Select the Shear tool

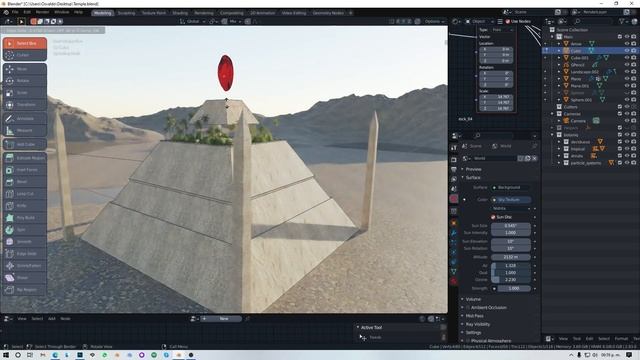(24, 278)
